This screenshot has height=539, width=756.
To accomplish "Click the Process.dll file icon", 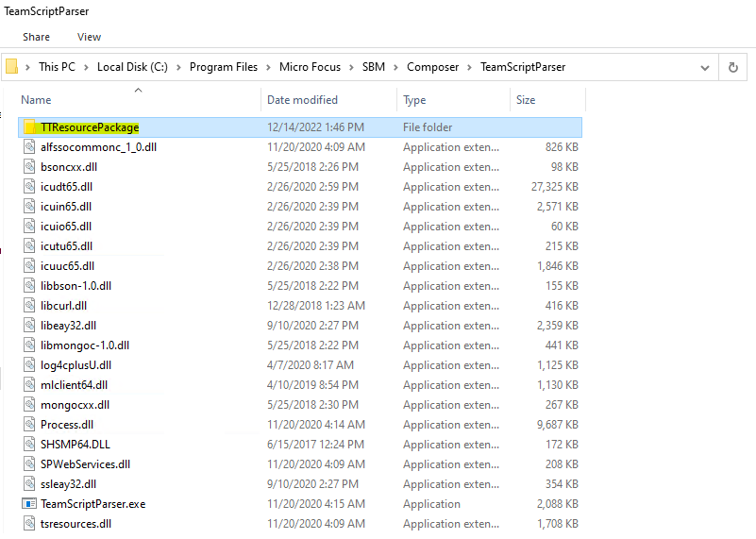I will click(x=29, y=424).
